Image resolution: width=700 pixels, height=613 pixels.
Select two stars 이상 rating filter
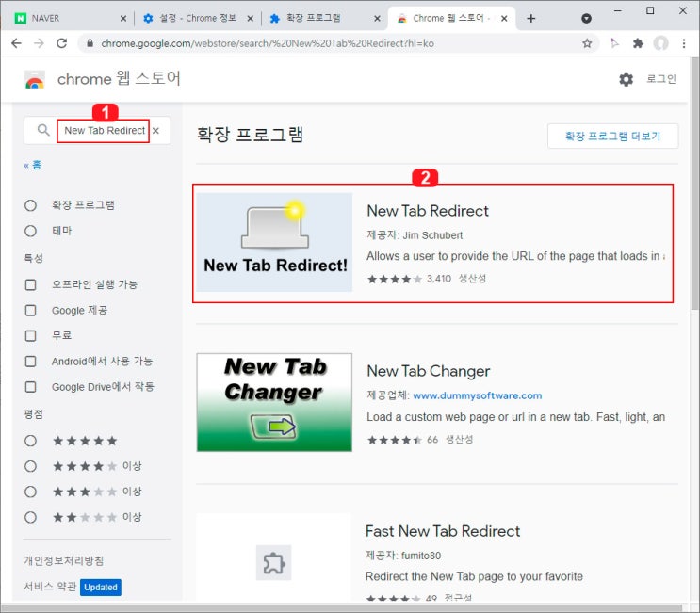(x=30, y=517)
